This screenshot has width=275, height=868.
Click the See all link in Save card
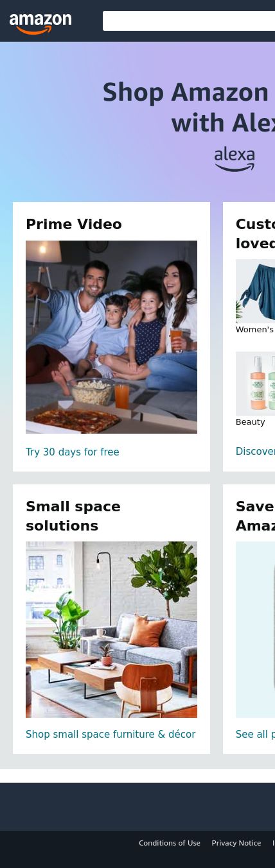pyautogui.click(x=255, y=735)
